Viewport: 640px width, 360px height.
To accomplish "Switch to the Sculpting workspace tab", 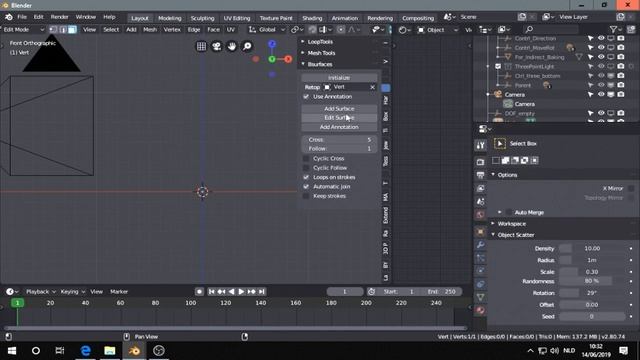I will pyautogui.click(x=202, y=18).
